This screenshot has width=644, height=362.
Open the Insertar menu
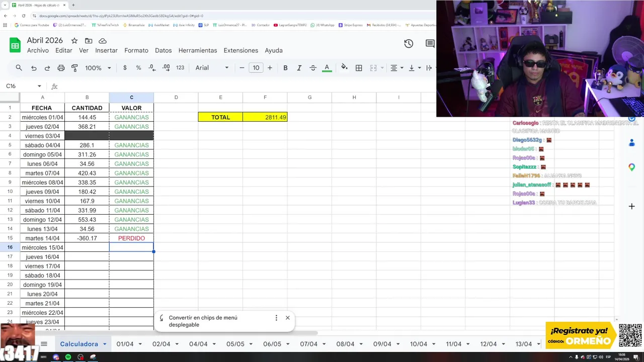pos(106,50)
